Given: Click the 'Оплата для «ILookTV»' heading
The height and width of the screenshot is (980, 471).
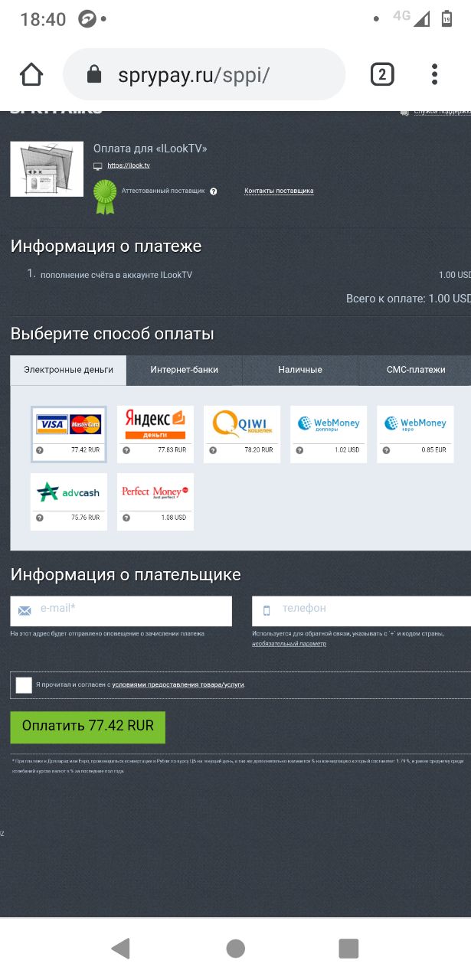Looking at the screenshot, I should (x=150, y=149).
